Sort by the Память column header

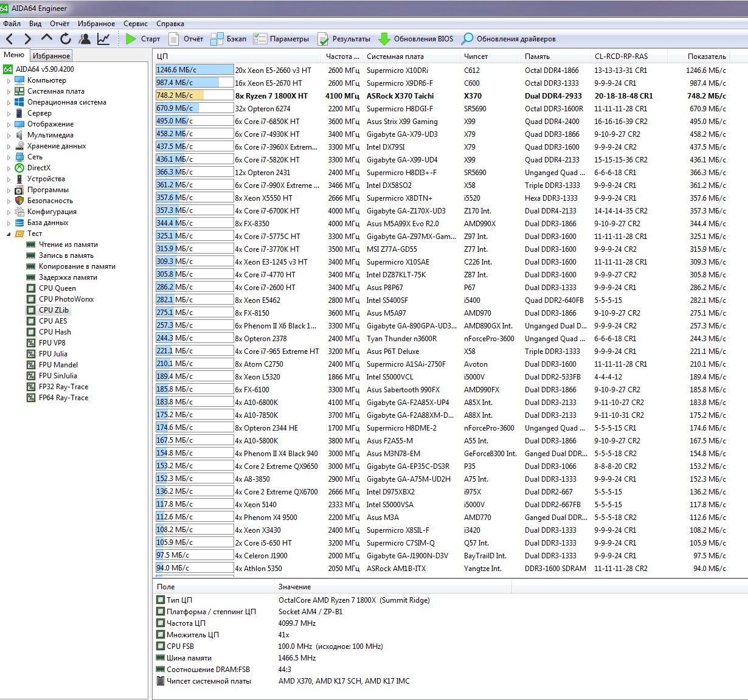tap(556, 56)
